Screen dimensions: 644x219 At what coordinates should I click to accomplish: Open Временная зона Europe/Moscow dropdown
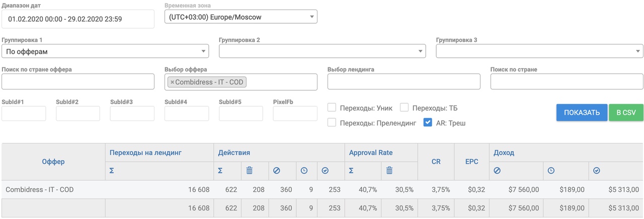pyautogui.click(x=241, y=17)
